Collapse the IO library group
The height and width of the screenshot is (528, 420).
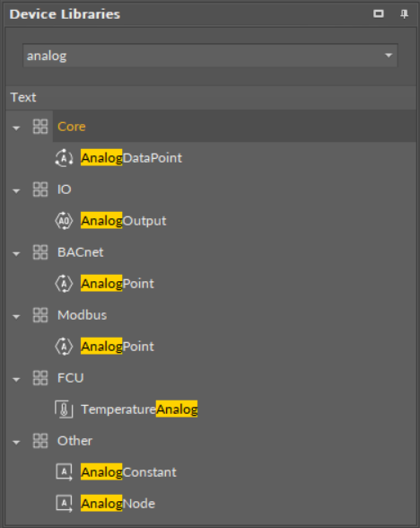pos(16,191)
